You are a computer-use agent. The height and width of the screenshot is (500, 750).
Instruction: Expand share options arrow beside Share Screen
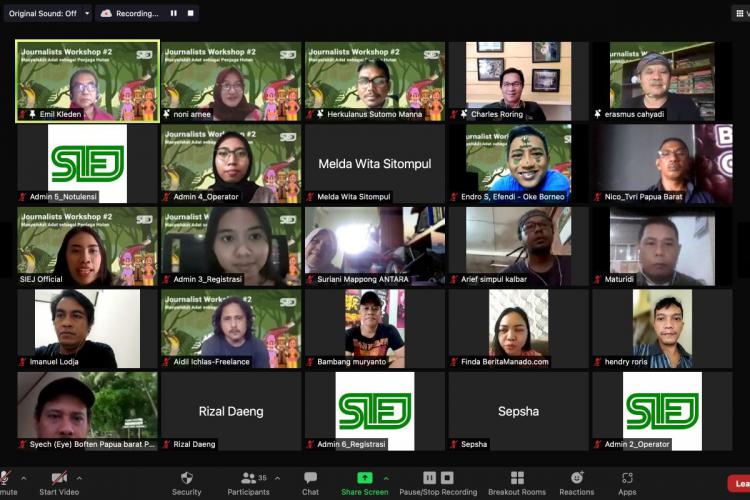point(386,478)
